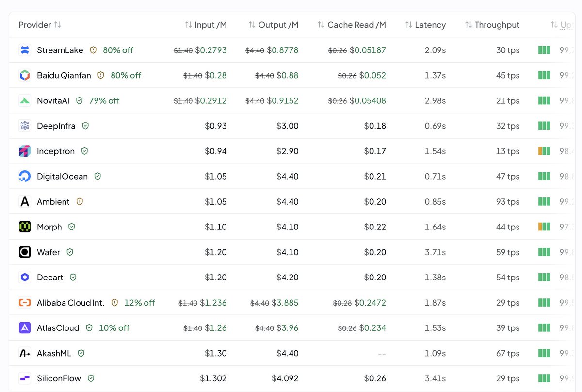This screenshot has height=392, width=582.
Task: Click the Baidu Qianfan provider logo
Action: (x=25, y=75)
